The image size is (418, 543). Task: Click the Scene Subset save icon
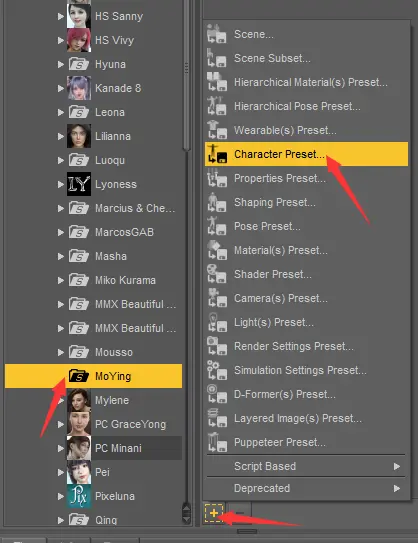216,58
